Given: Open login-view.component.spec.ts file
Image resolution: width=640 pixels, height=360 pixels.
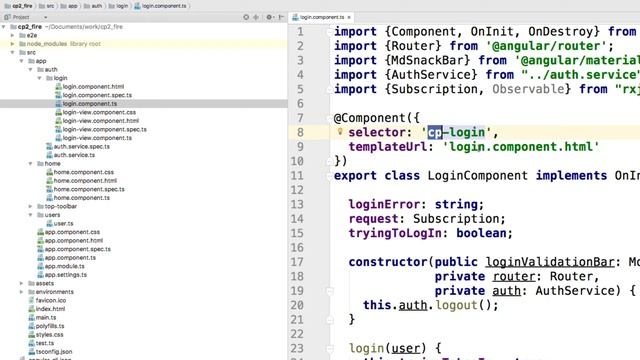Looking at the screenshot, I should click(101, 129).
